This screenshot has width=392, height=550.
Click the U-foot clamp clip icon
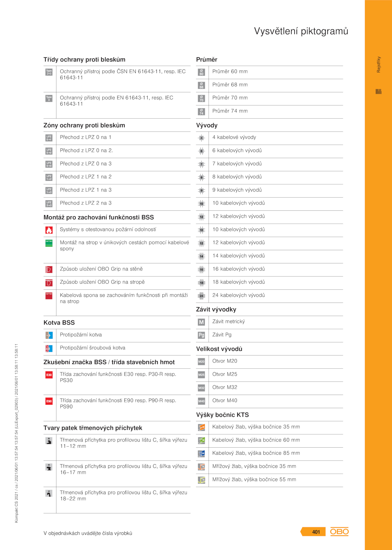click(x=49, y=493)
